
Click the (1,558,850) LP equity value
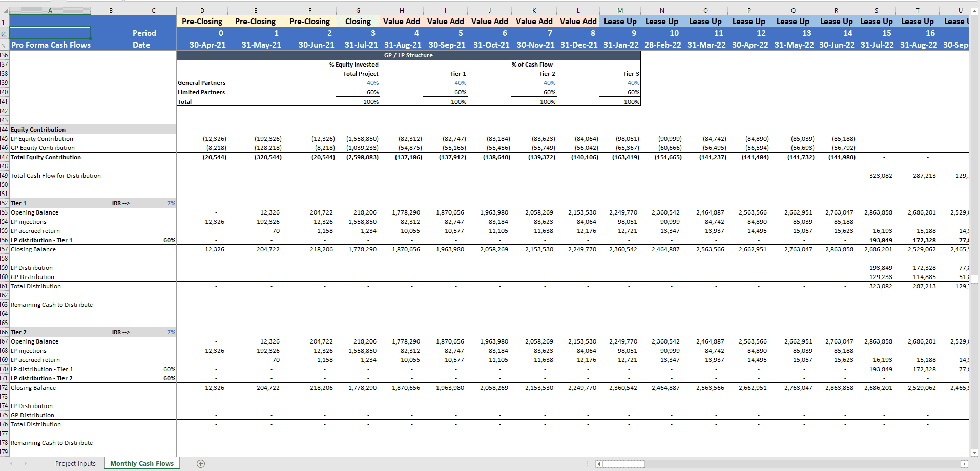pyautogui.click(x=362, y=139)
